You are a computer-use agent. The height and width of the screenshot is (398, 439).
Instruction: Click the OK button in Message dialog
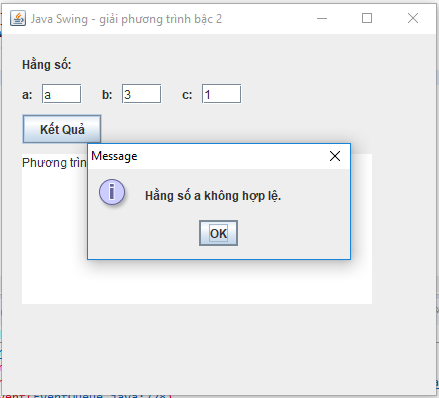(x=218, y=233)
